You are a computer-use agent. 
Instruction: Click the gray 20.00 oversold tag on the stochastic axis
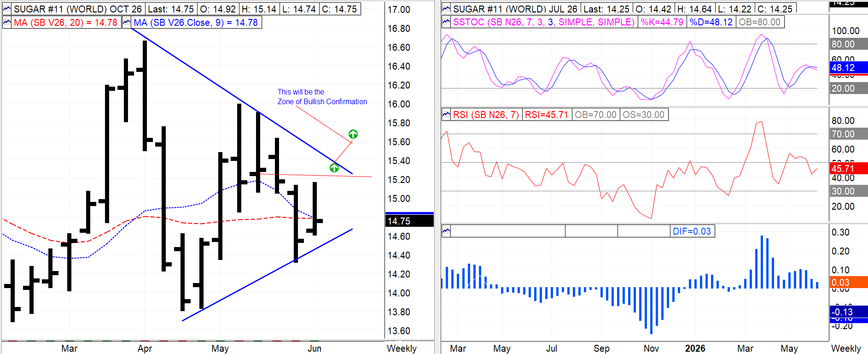coord(849,88)
